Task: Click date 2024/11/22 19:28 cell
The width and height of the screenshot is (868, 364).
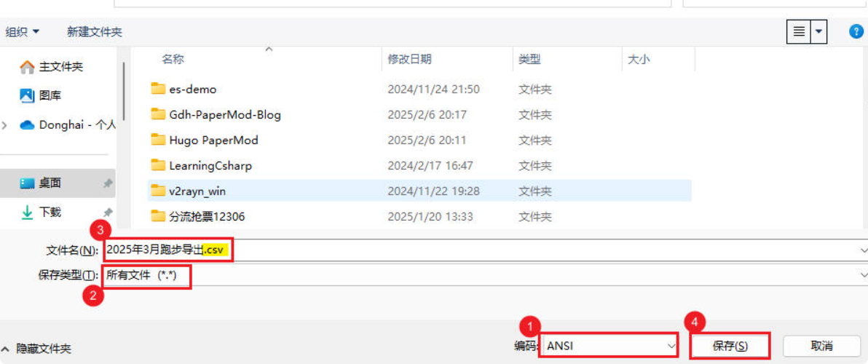Action: 433,191
